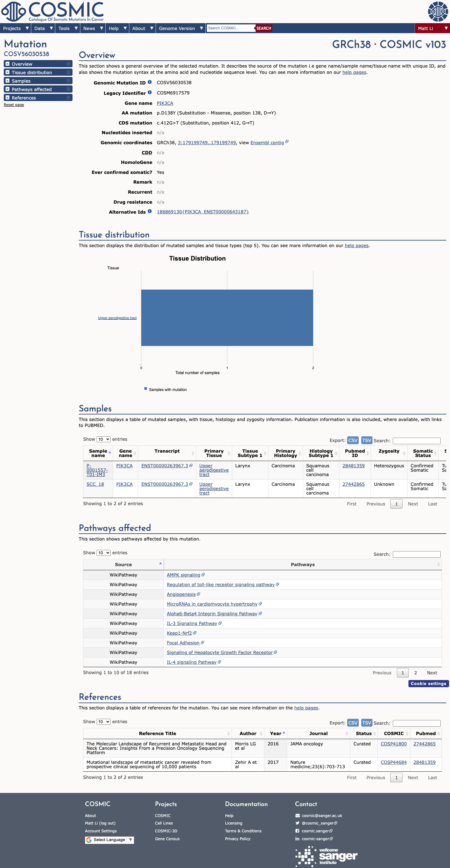Click the drag handle icon on Samples sidebar item
This screenshot has height=868, width=450.
[68, 80]
